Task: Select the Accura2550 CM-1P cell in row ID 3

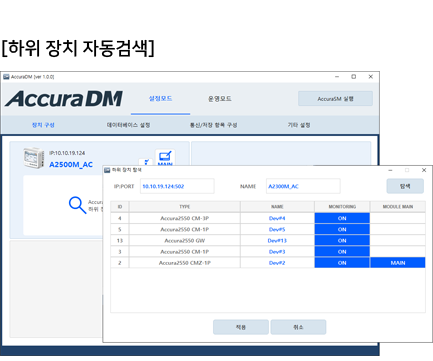Action: pyautogui.click(x=185, y=252)
